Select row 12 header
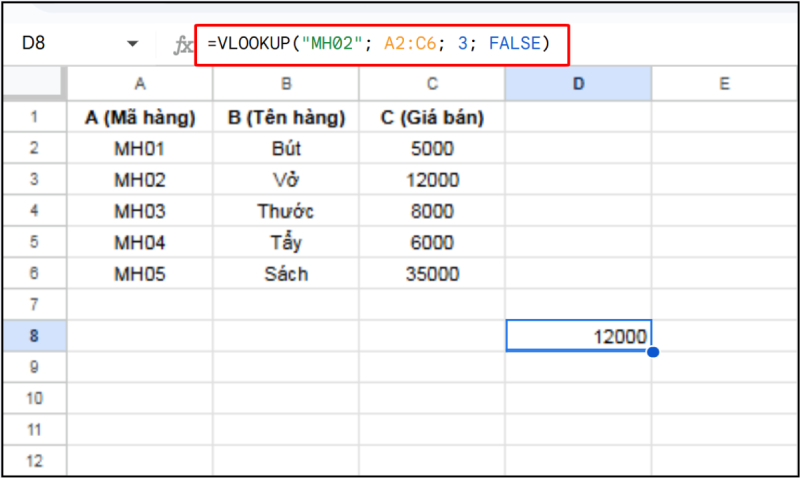 tap(34, 461)
